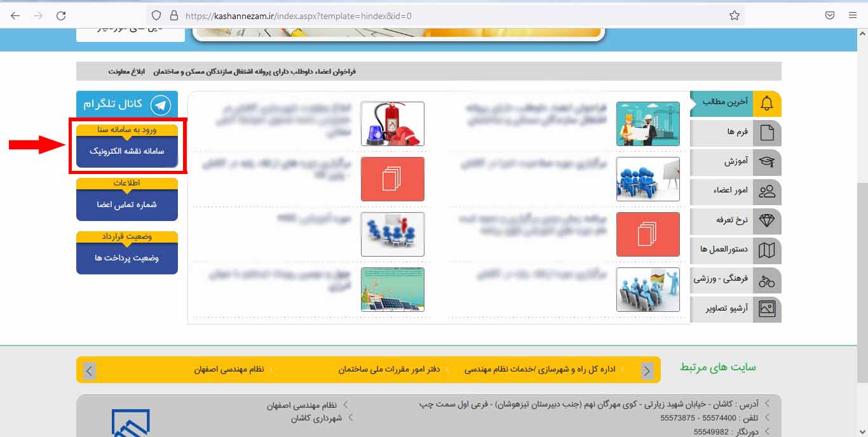Open سامانه نقشه الکترونیک
Image resolution: width=868 pixels, height=437 pixels.
[126, 152]
